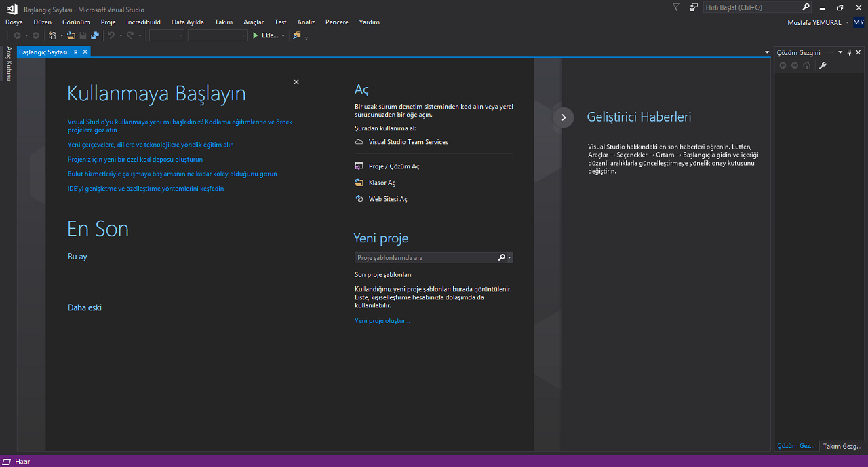868x467 pixels.
Task: Open the Pencere menu
Action: (337, 22)
